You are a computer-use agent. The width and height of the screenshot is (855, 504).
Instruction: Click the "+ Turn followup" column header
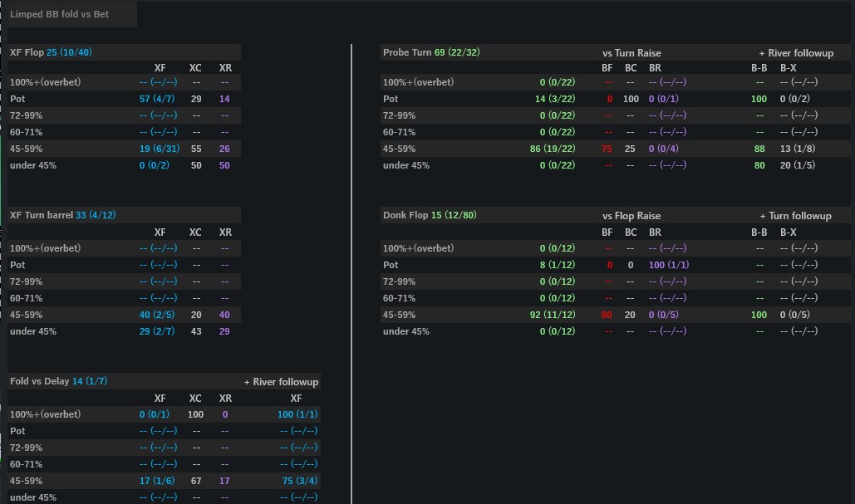[x=795, y=216]
